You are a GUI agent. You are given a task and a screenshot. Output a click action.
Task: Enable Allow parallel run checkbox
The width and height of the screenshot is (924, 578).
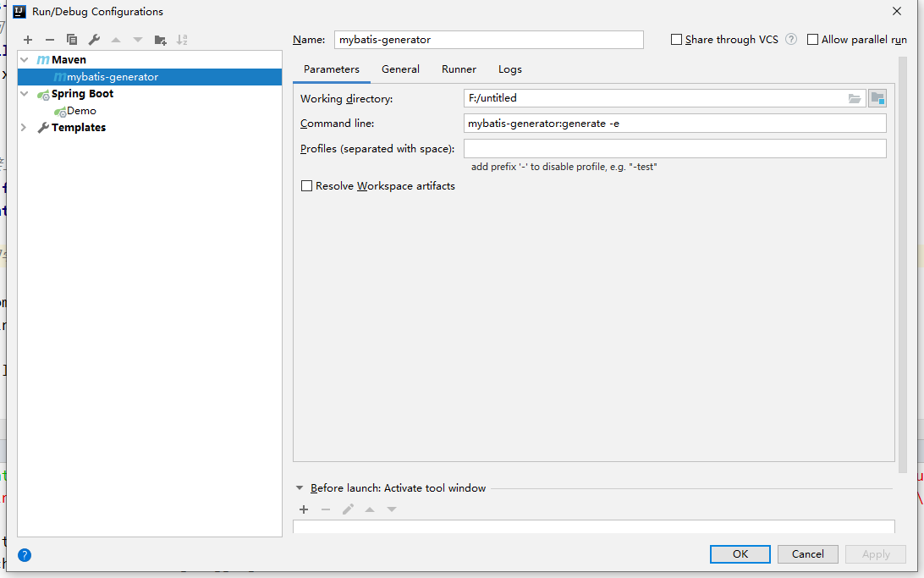click(x=812, y=40)
